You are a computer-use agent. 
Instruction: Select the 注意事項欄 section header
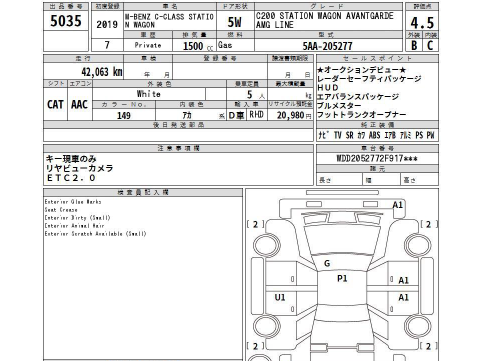(x=178, y=148)
